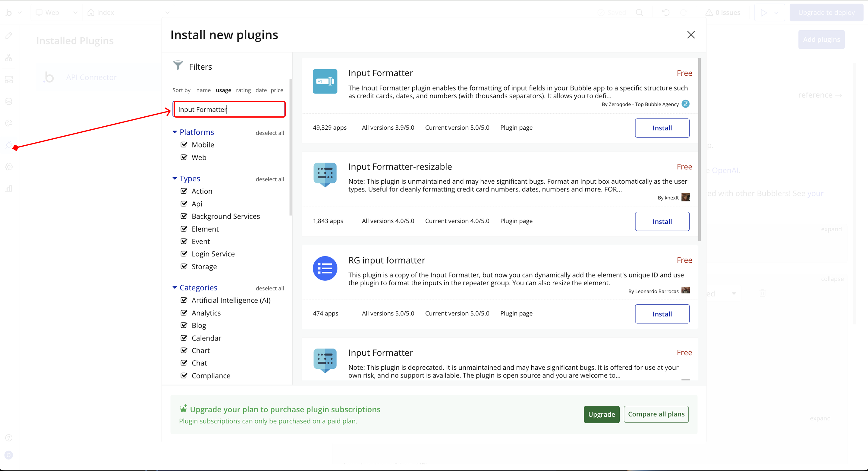Click the knexIt author avatar

point(685,197)
